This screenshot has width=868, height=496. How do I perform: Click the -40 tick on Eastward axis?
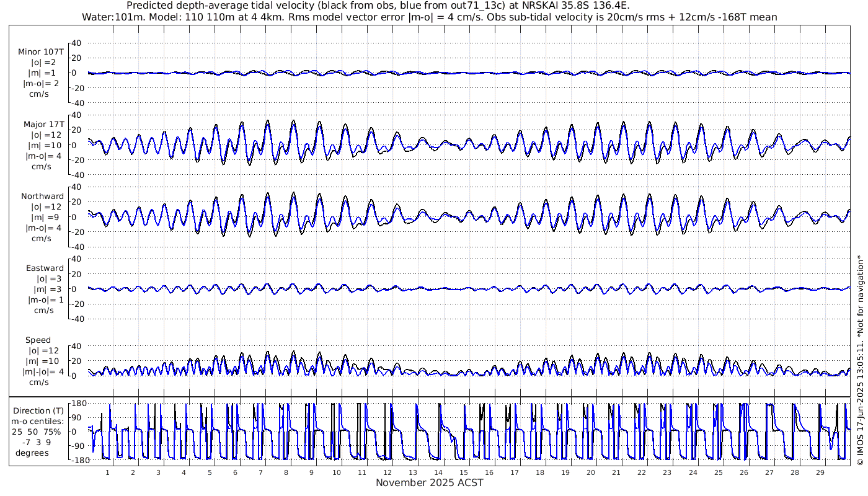(x=76, y=319)
